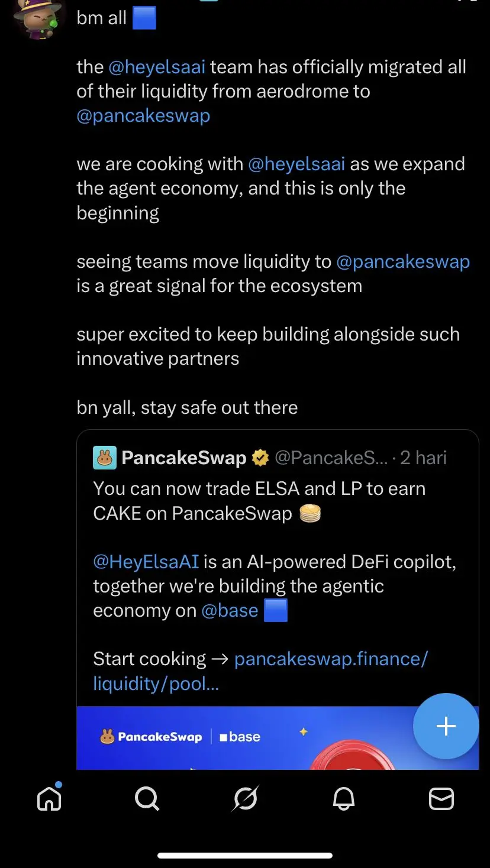Open the Search magnifier tab

coord(147,799)
